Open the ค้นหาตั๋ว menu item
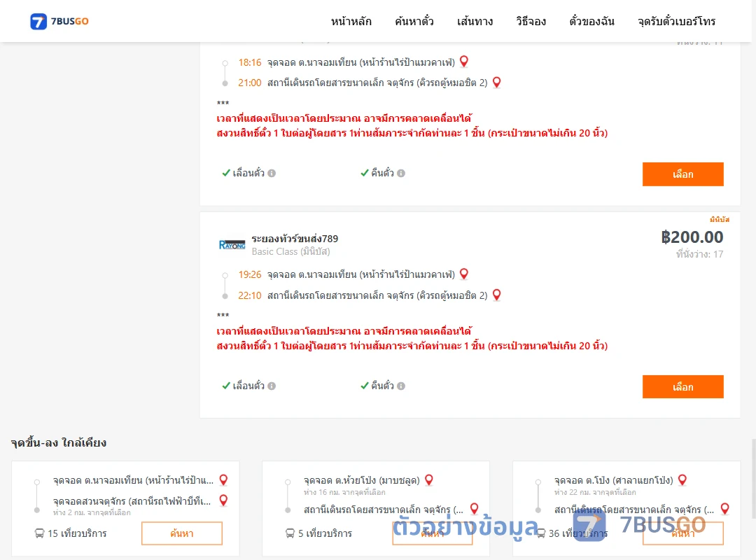Viewport: 756px width, 560px height. tap(414, 21)
